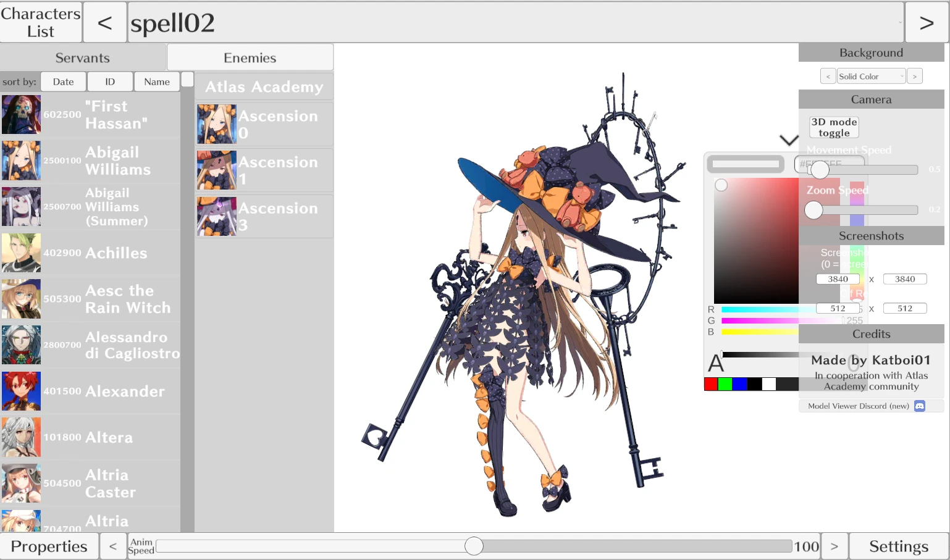Collapse the color picker using the chevron

pyautogui.click(x=789, y=140)
